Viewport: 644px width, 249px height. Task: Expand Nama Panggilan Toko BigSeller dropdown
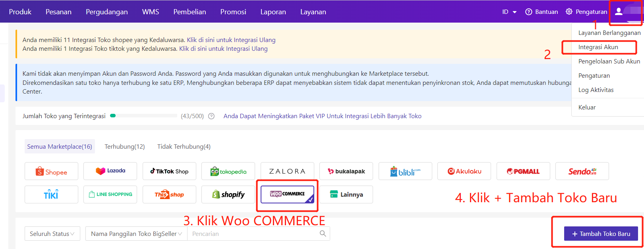click(136, 234)
